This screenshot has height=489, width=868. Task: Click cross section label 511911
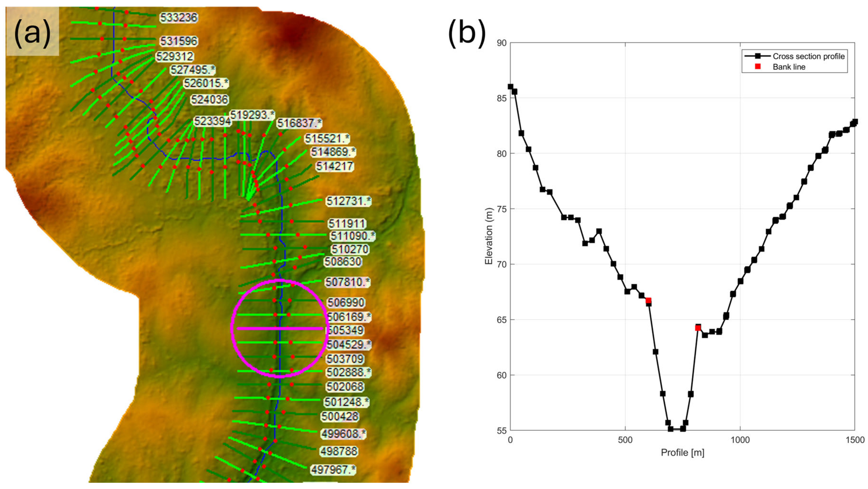point(347,224)
